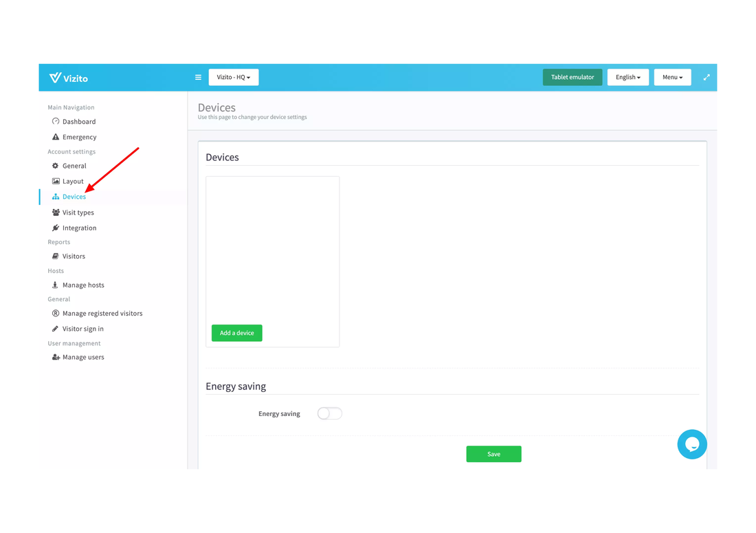
Task: Select Manage hosts in the sidebar
Action: click(83, 285)
